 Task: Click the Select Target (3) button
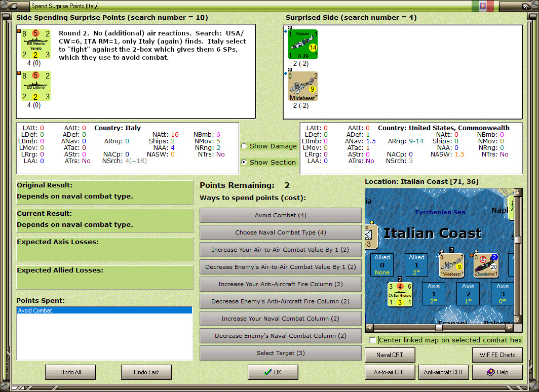[281, 353]
